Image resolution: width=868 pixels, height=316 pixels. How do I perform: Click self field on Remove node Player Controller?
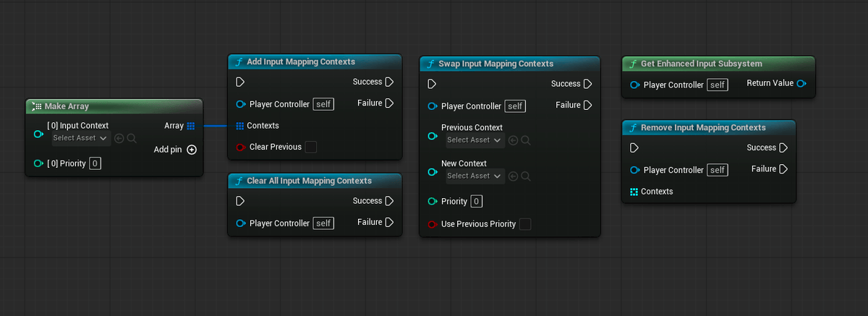tap(717, 170)
